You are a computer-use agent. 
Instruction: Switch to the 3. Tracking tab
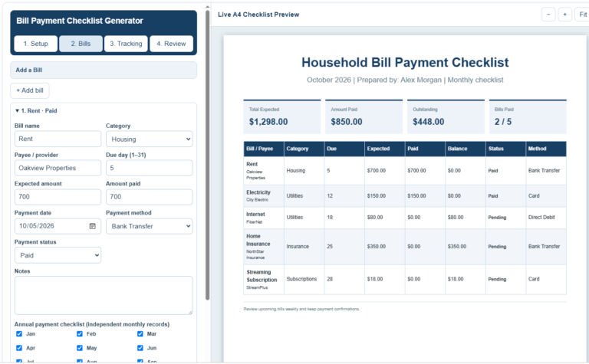(126, 44)
